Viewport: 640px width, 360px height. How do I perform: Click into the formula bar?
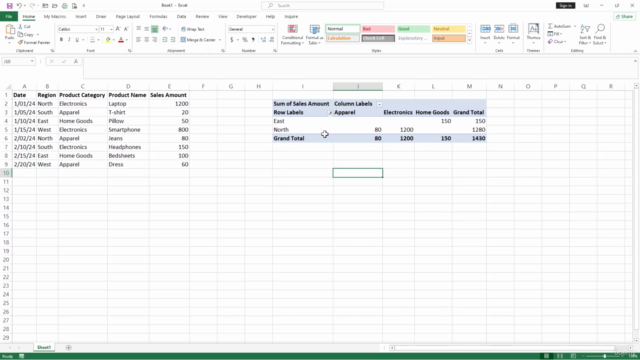[359, 68]
